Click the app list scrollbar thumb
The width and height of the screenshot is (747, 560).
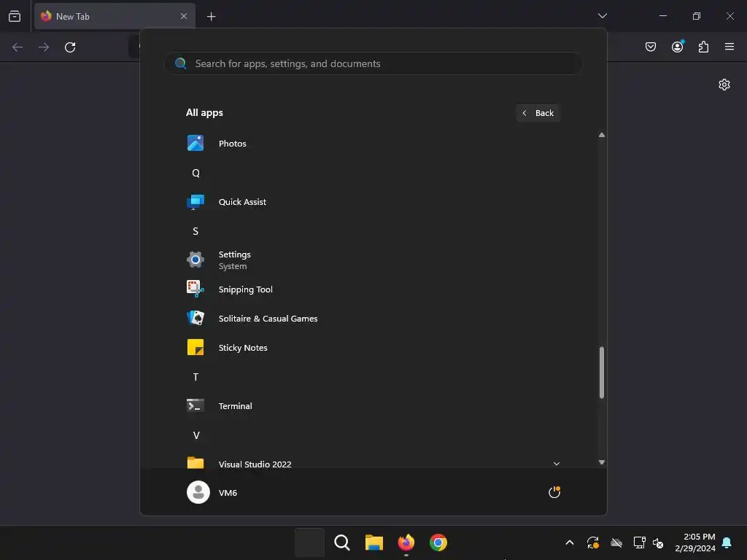tap(602, 373)
